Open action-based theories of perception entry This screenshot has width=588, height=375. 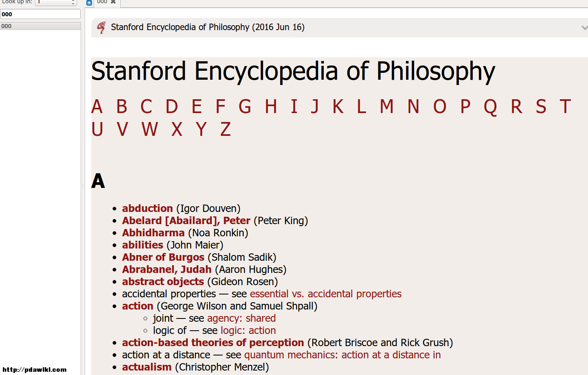point(213,342)
